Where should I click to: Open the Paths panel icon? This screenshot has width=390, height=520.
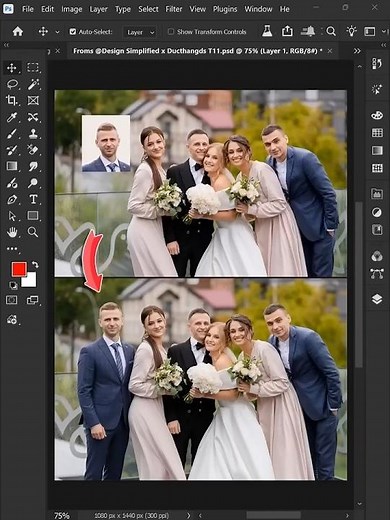point(377,274)
